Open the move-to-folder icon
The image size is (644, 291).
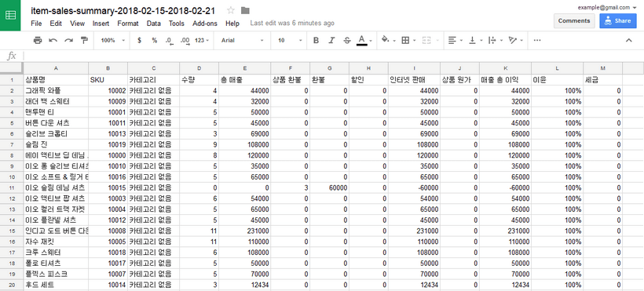[245, 11]
